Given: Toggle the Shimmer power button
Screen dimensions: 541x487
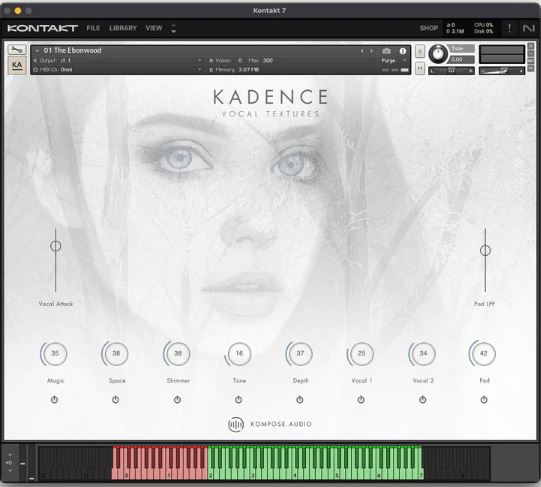Looking at the screenshot, I should coord(177,400).
